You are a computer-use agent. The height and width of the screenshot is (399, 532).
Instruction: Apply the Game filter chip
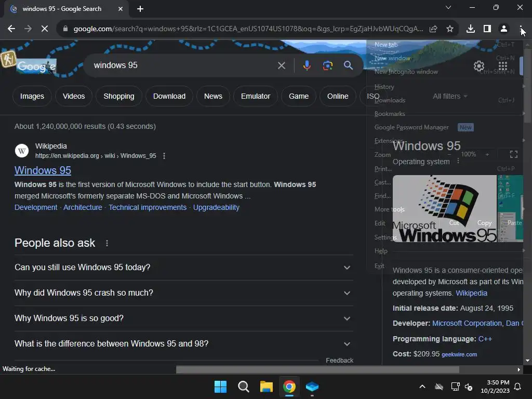tap(299, 96)
